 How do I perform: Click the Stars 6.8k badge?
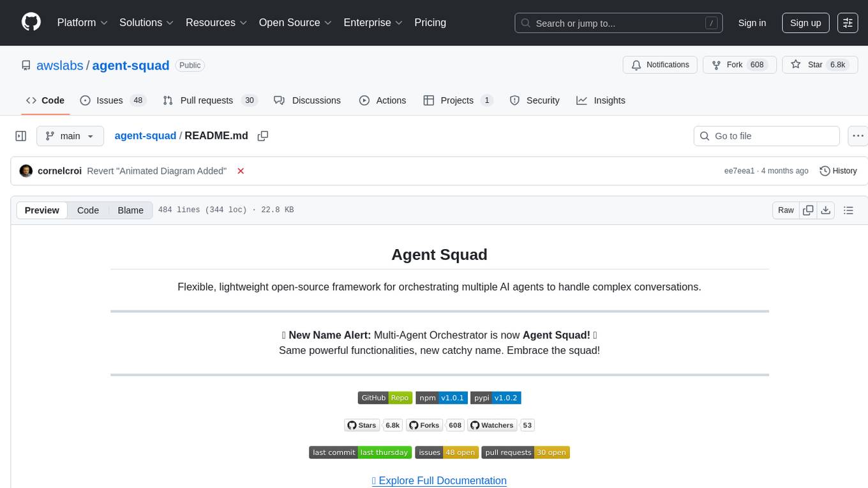[x=374, y=425]
